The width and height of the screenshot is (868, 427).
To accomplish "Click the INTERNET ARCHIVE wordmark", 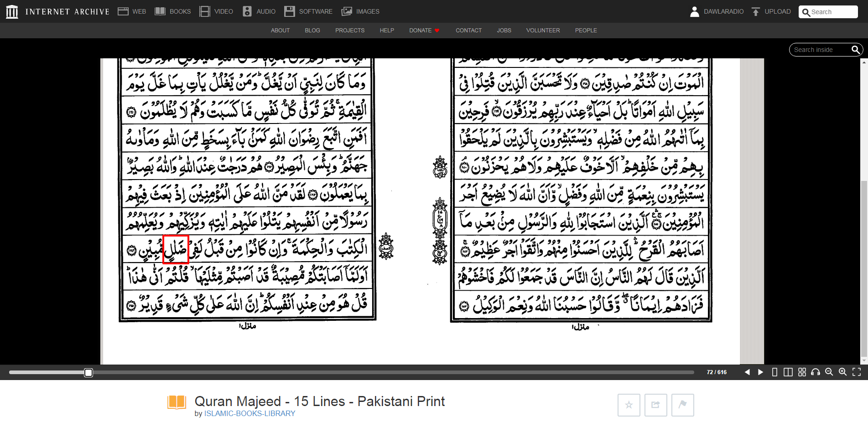I will pyautogui.click(x=68, y=12).
